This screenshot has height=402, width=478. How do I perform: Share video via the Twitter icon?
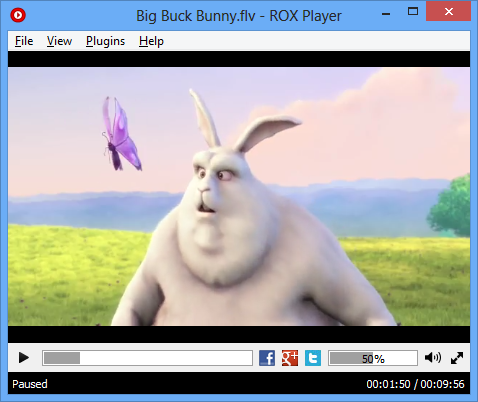(x=313, y=358)
